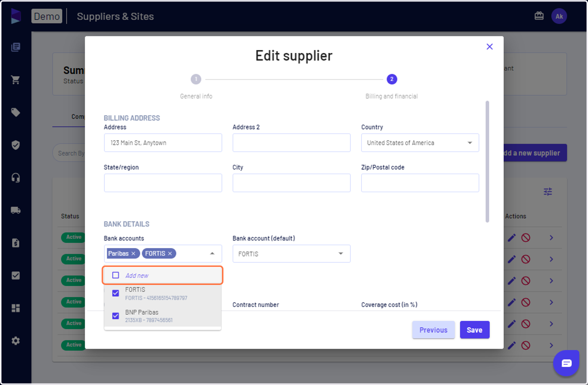588x385 pixels.
Task: Focus the Zip/Postal code field
Action: coord(420,183)
